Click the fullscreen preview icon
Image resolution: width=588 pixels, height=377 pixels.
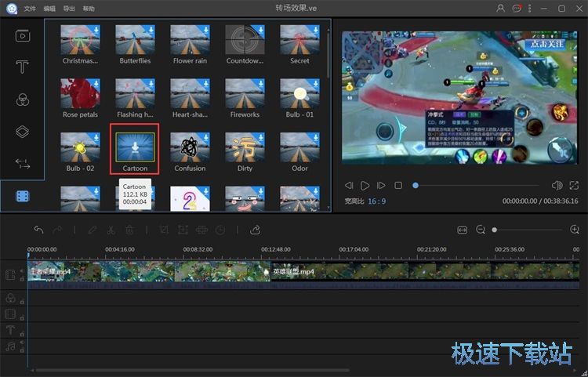[574, 186]
